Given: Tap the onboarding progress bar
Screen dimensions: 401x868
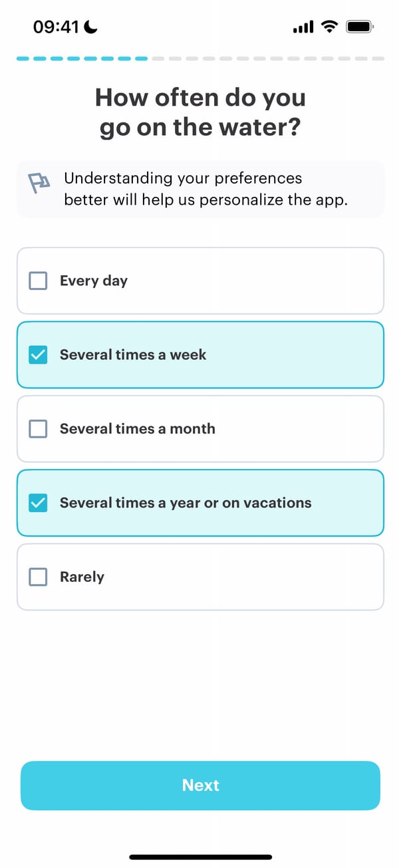Looking at the screenshot, I should (200, 59).
